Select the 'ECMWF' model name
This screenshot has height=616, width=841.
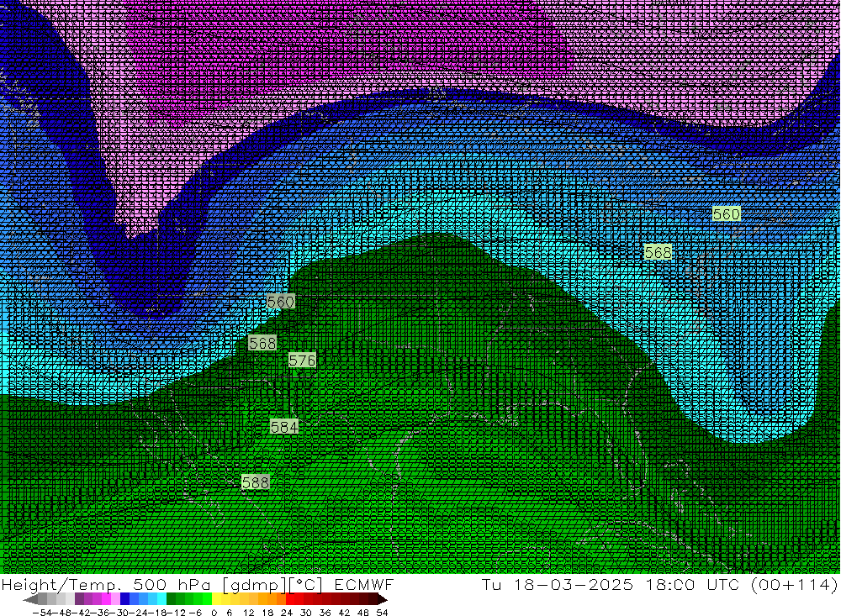click(364, 585)
